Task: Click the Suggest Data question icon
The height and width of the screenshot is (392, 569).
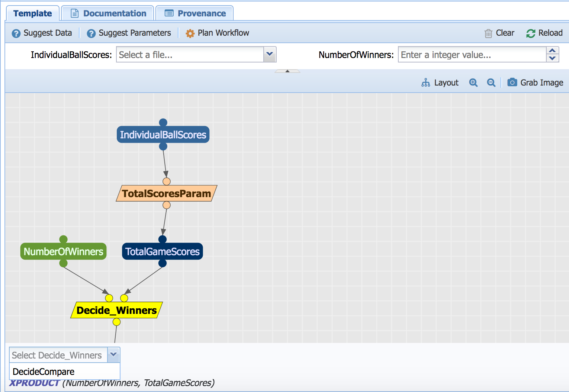Action: point(16,33)
